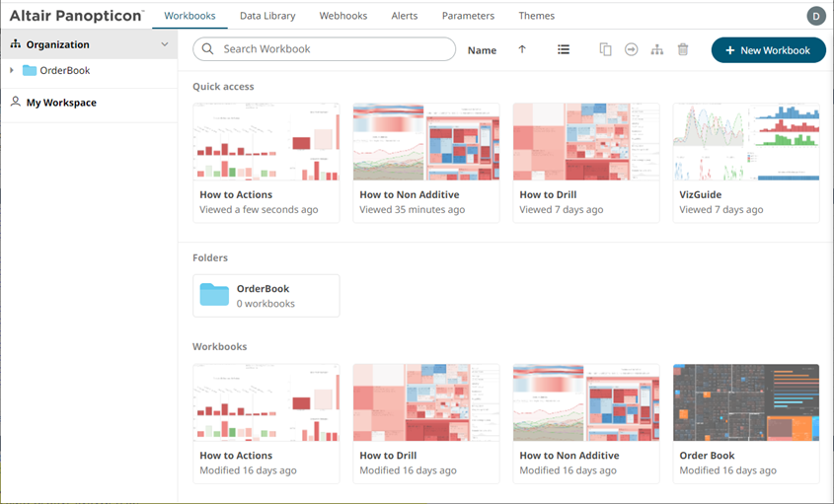Open the Name sort-by dropdown

tap(482, 50)
